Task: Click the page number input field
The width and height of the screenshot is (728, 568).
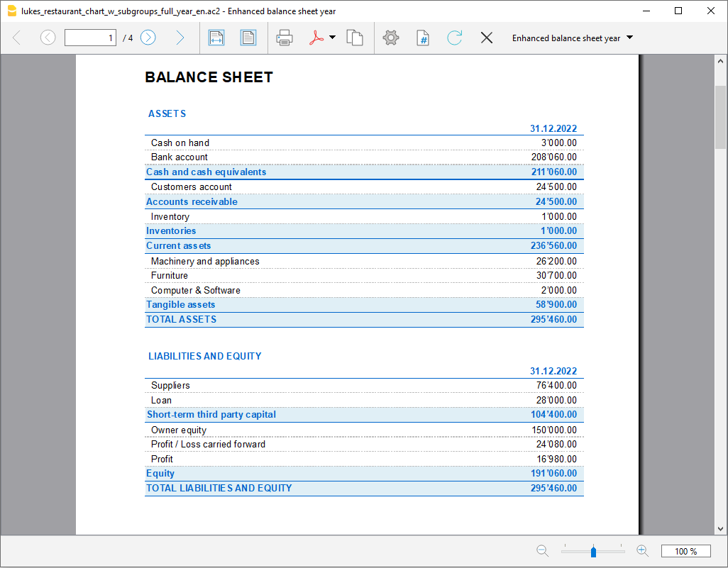Action: click(90, 37)
